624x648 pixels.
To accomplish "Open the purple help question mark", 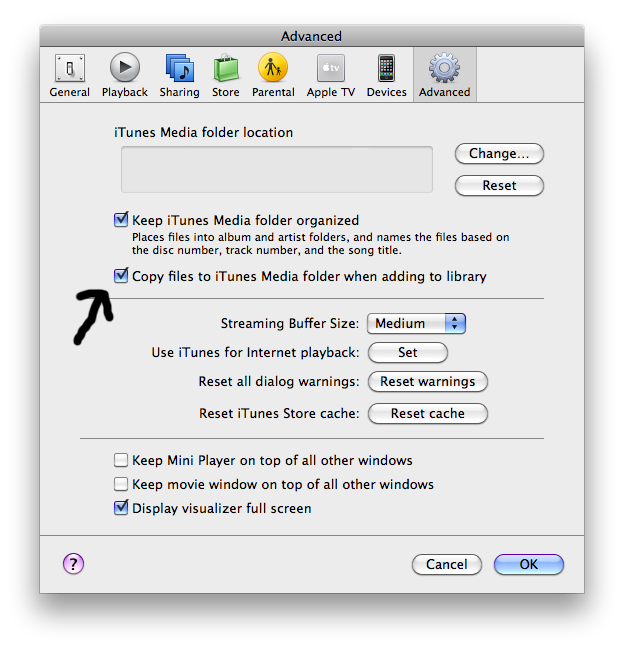I will click(74, 564).
